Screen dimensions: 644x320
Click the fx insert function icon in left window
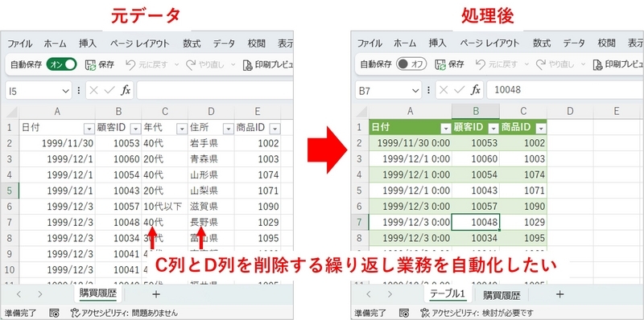(x=126, y=90)
